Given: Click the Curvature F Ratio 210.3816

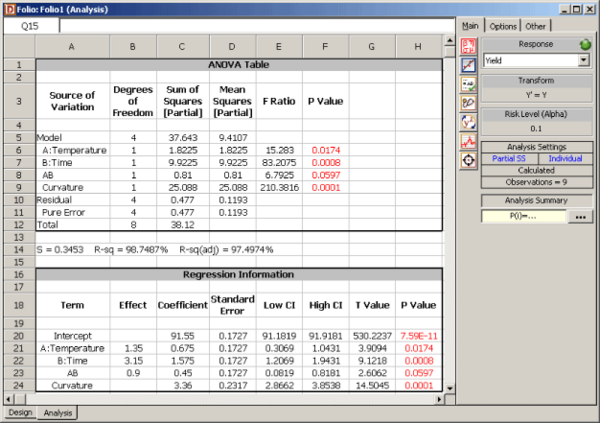Looking at the screenshot, I should pyautogui.click(x=279, y=188).
